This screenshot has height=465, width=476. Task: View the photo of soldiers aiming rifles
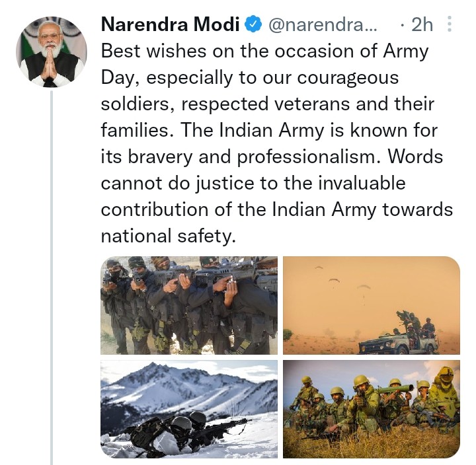pos(189,305)
